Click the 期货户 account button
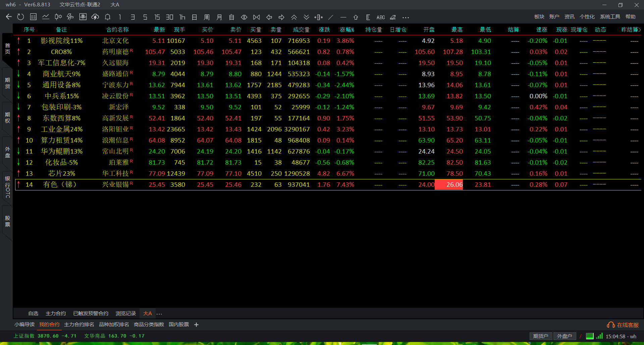The width and height of the screenshot is (644, 345). [x=541, y=336]
